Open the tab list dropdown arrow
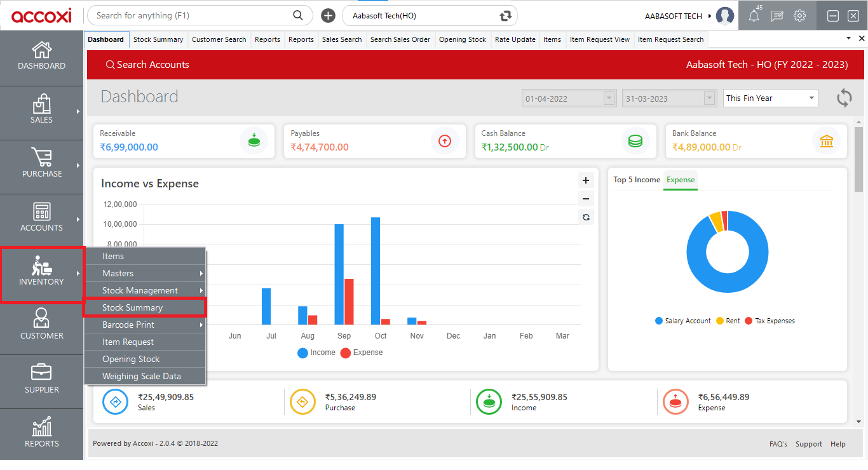868x470 pixels. click(848, 39)
